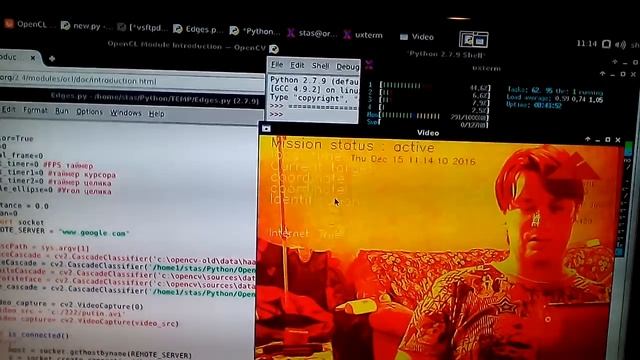Click 'Python 2.7.9' banner line in shell
The width and height of the screenshot is (640, 360).
[314, 80]
